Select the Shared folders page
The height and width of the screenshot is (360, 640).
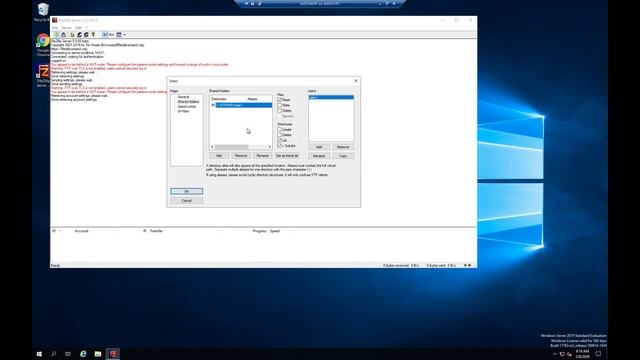click(x=188, y=102)
